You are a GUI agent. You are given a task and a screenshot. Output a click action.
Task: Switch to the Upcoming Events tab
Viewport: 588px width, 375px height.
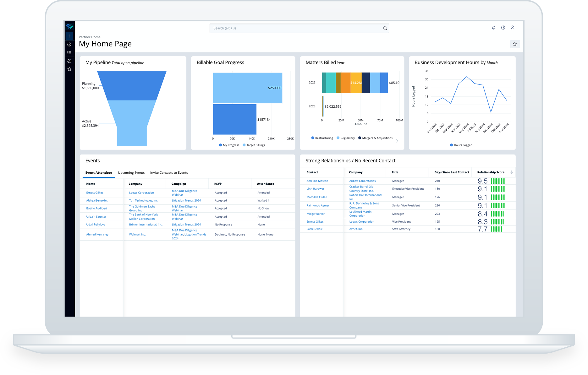click(131, 172)
